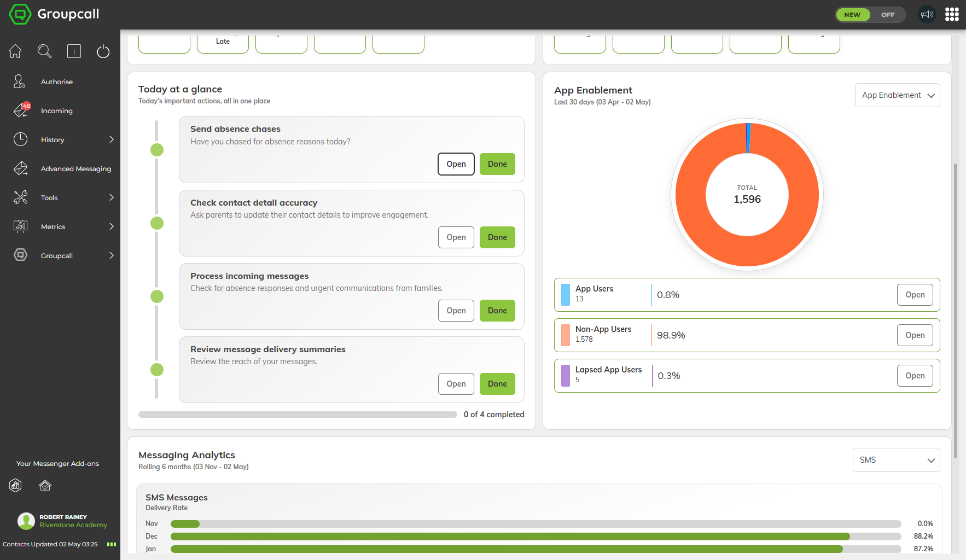The height and width of the screenshot is (560, 966).
Task: Click the Tools wrench icon
Action: (x=20, y=197)
